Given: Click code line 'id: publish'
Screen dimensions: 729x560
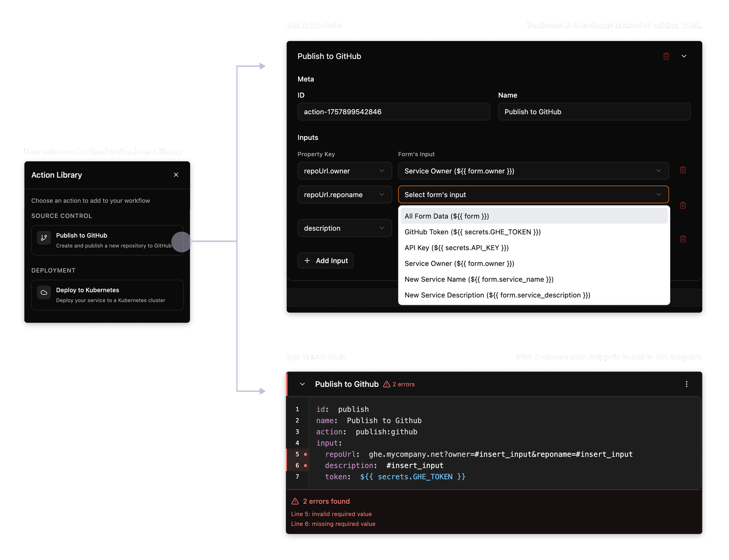Looking at the screenshot, I should click(x=342, y=409).
